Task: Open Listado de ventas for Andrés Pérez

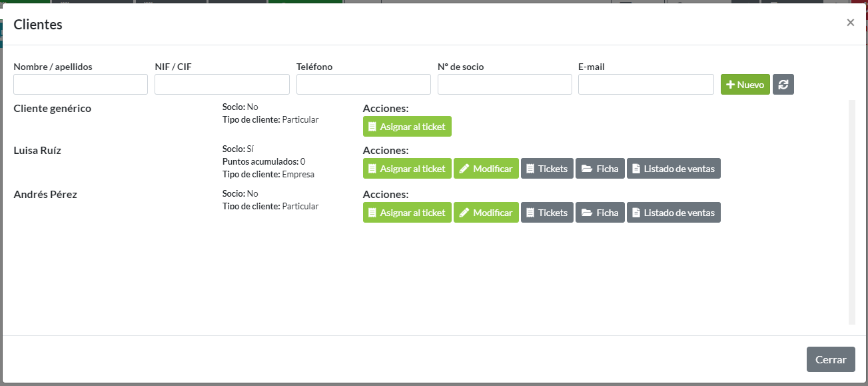Action: [x=673, y=213]
